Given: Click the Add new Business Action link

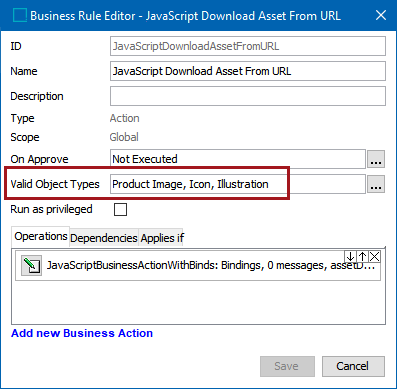Looking at the screenshot, I should point(82,333).
